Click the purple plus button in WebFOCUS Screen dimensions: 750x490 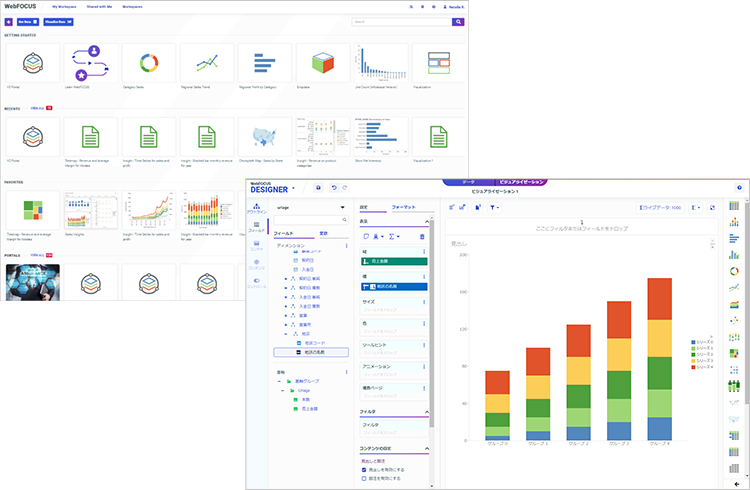pyautogui.click(x=9, y=22)
